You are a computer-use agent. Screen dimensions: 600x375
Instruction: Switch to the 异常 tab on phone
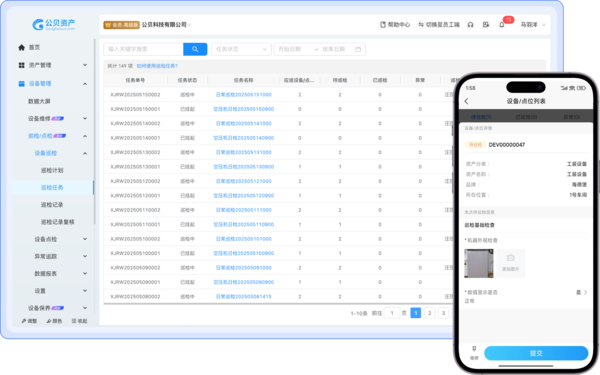point(571,117)
